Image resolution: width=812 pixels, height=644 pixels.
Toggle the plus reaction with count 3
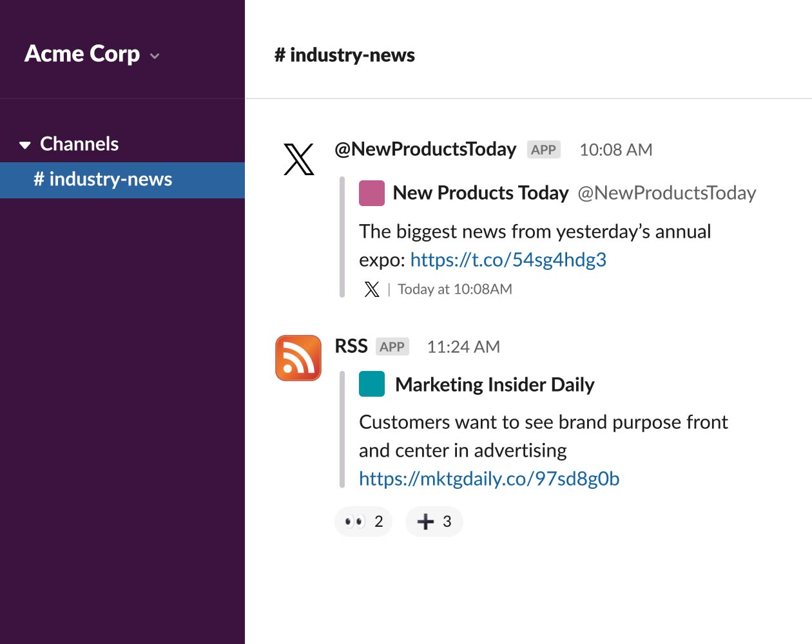pyautogui.click(x=434, y=521)
